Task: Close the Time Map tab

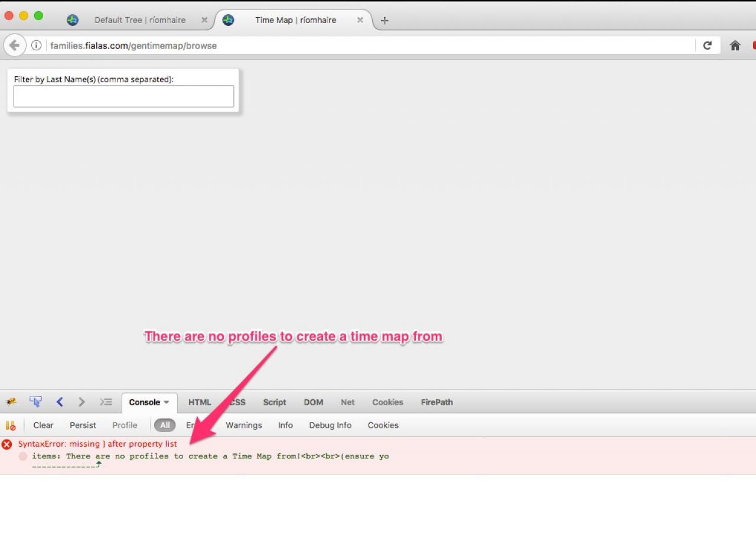Action: click(360, 20)
